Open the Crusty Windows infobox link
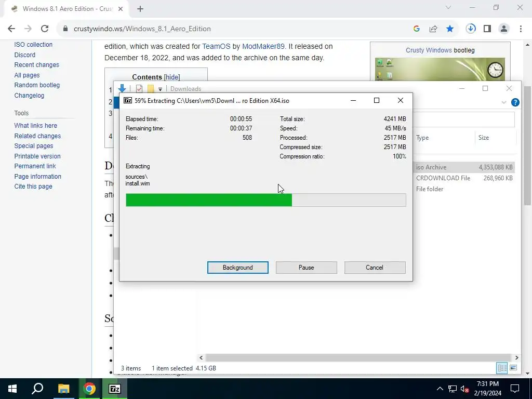532x399 pixels. click(x=429, y=50)
